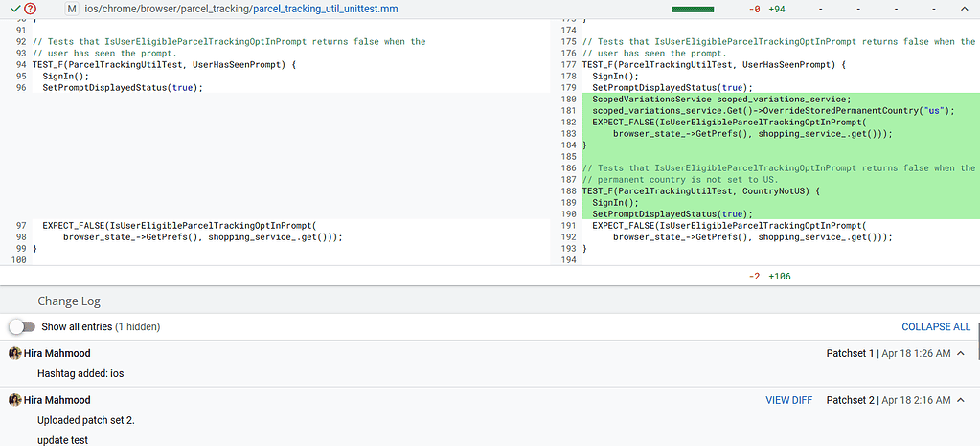Click the COLLAPSE ALL button
Image resolution: width=980 pixels, height=446 pixels.
coord(935,327)
